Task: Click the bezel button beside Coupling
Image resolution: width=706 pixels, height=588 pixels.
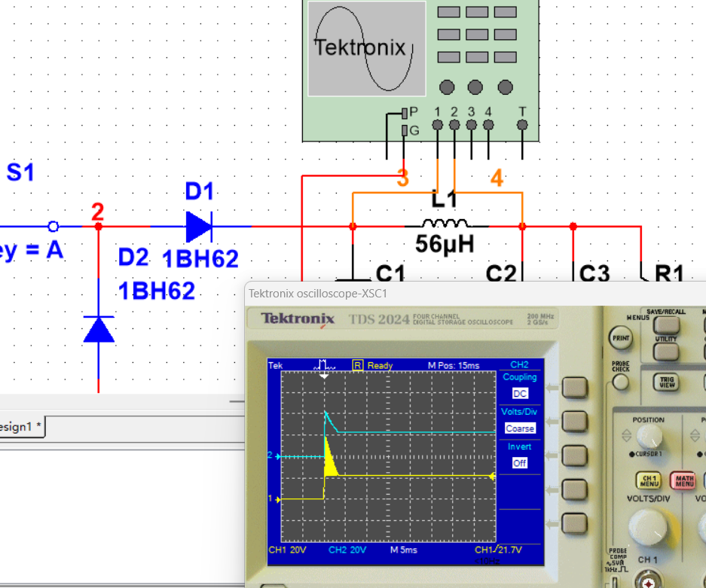Action: pyautogui.click(x=575, y=387)
